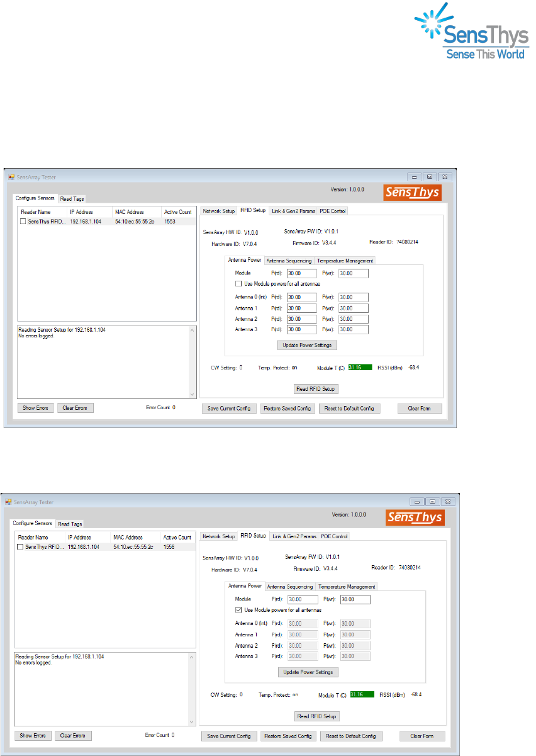The width and height of the screenshot is (536, 756).
Task: Focus Module P(wr) field in lower window
Action: click(355, 599)
